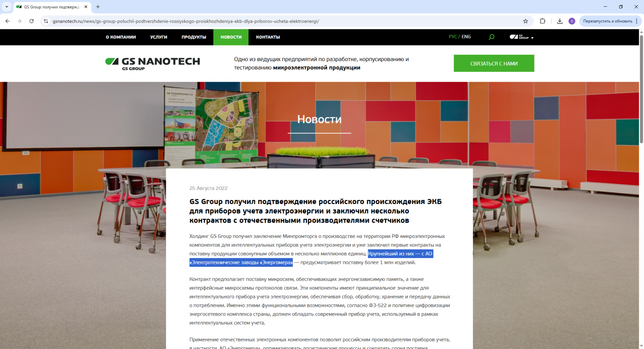Click the GS NANOTECH logo
Image resolution: width=644 pixels, height=349 pixels.
[152, 62]
